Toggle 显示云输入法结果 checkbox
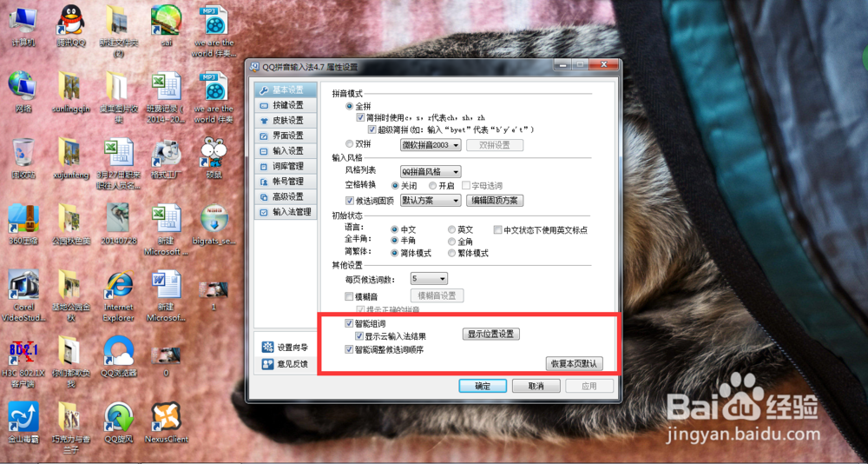This screenshot has width=868, height=464. (358, 335)
